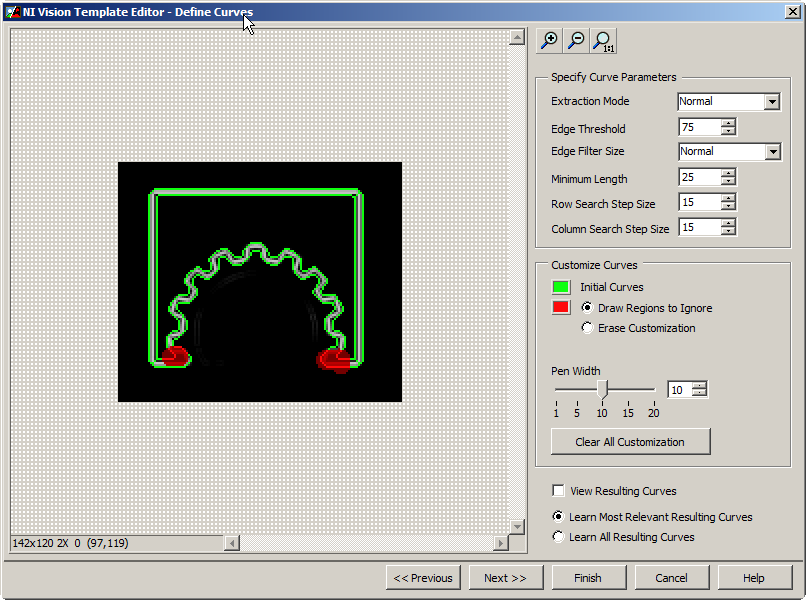Open the Extraction Mode dropdown

pyautogui.click(x=772, y=102)
